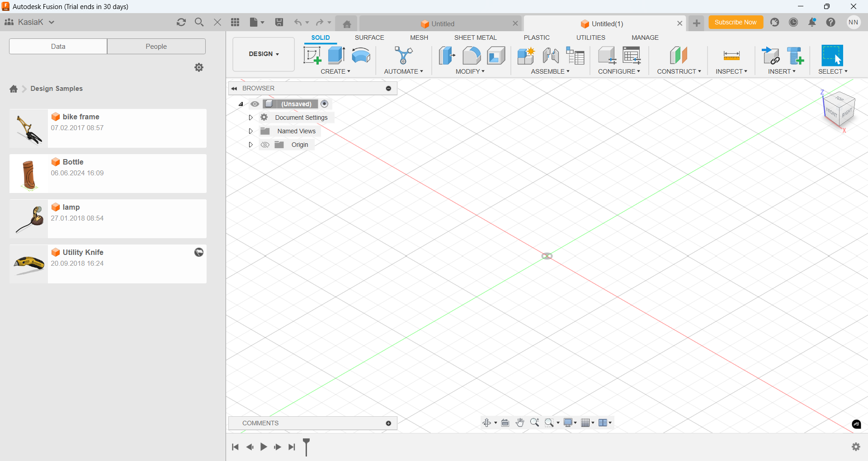Open the Job Status clock icon

793,22
